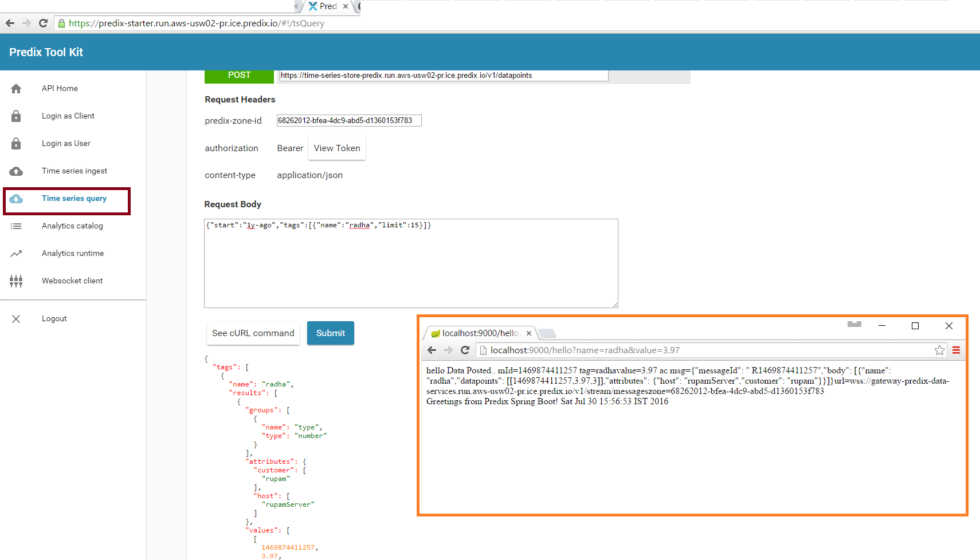Reload the Predix Tool Kit page

point(43,23)
